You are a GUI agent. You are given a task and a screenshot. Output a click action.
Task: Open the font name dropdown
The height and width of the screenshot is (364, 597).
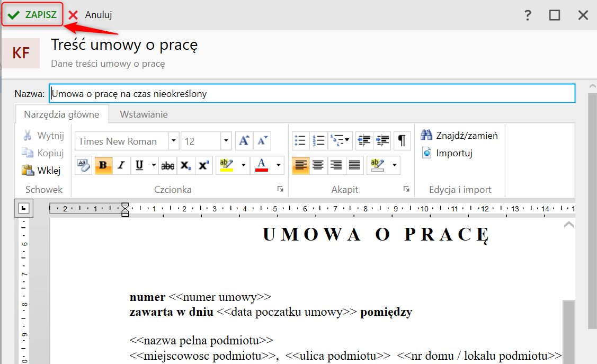pyautogui.click(x=174, y=141)
